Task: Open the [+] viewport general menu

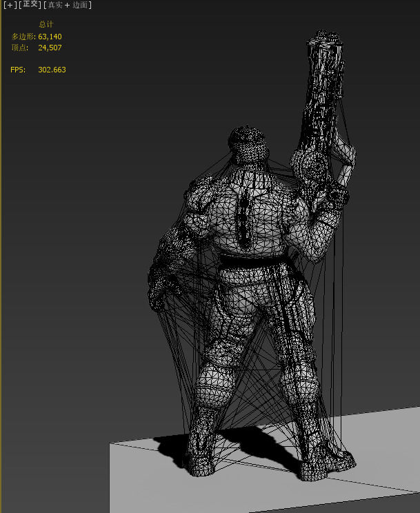Action: 10,5
